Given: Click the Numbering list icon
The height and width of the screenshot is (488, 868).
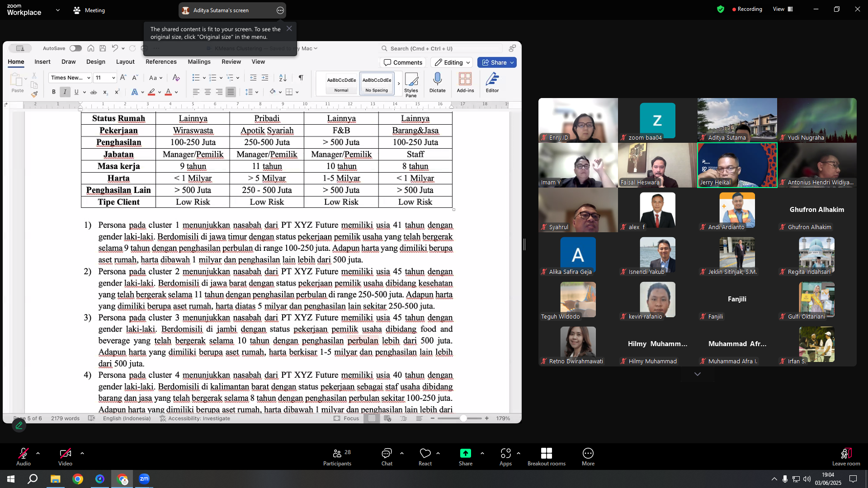Looking at the screenshot, I should pos(213,78).
